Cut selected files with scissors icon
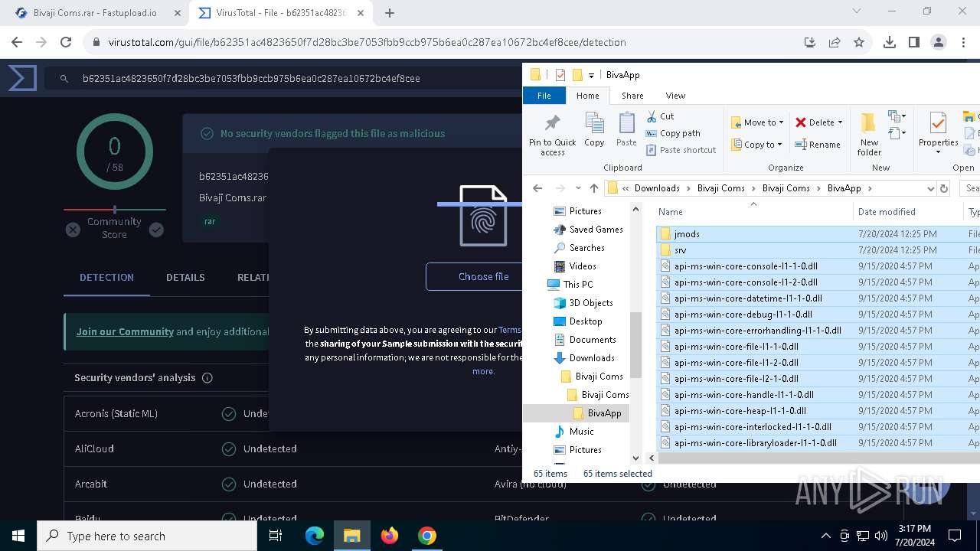Image resolution: width=980 pixels, height=551 pixels. click(x=660, y=116)
